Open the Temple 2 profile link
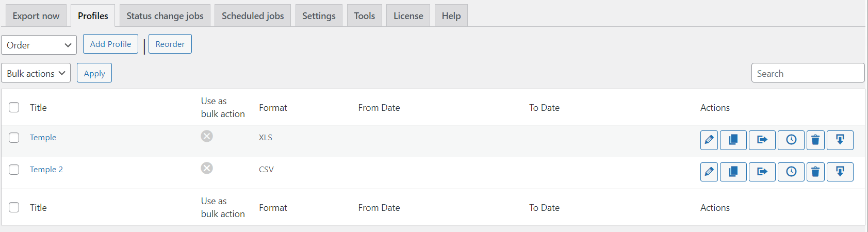The height and width of the screenshot is (232, 868). point(46,170)
